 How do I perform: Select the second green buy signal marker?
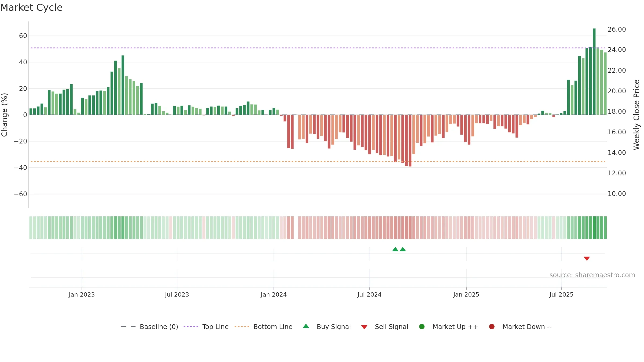(403, 249)
